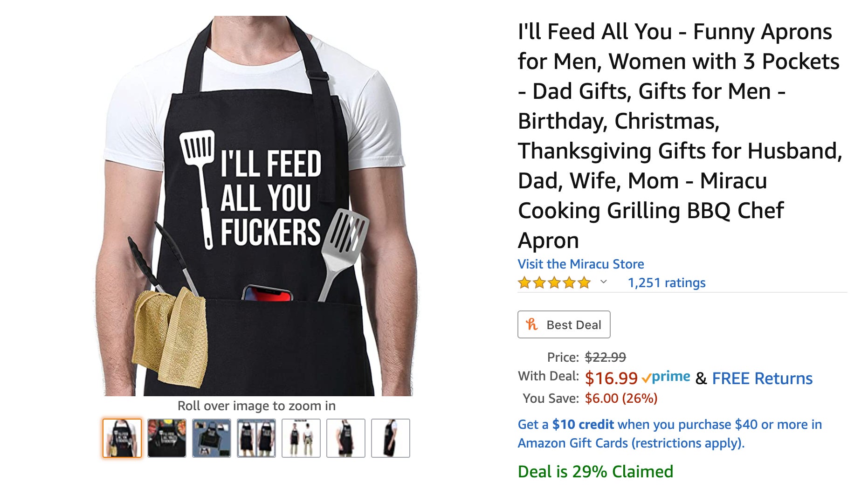Select the BBQ grill scene thumbnail
This screenshot has height=489, width=868.
click(166, 437)
